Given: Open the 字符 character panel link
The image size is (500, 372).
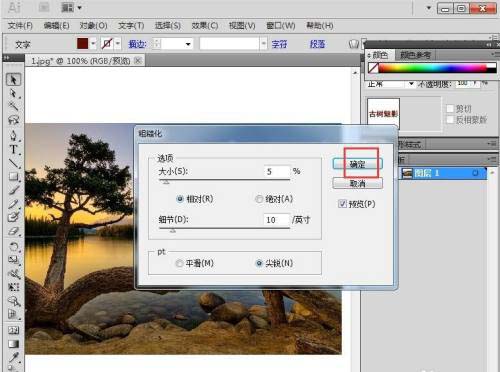Looking at the screenshot, I should coord(279,44).
